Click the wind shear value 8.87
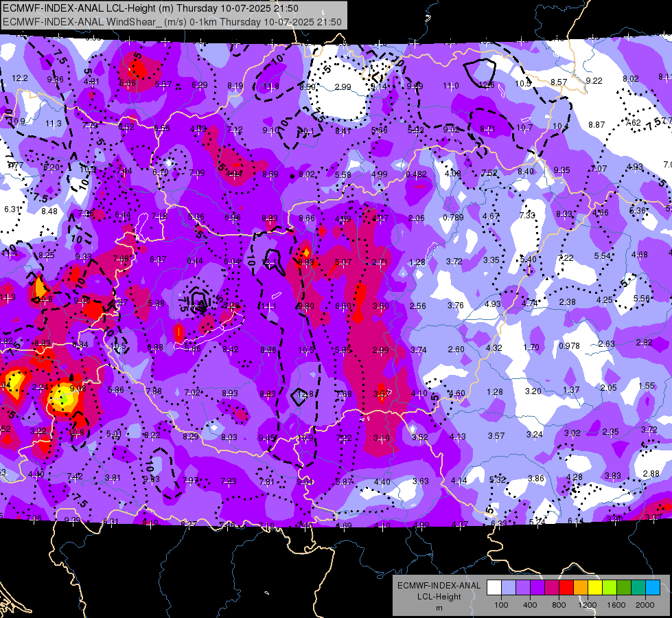 (x=596, y=124)
